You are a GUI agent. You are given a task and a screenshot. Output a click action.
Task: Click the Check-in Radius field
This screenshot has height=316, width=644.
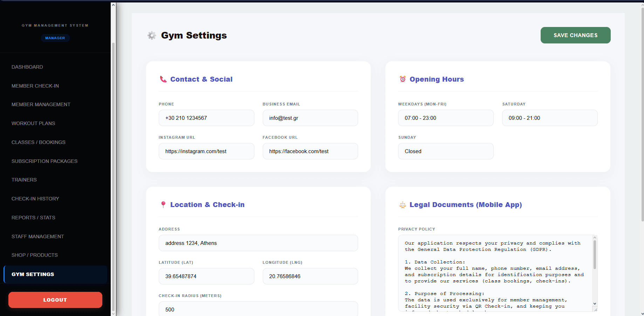[x=258, y=309]
